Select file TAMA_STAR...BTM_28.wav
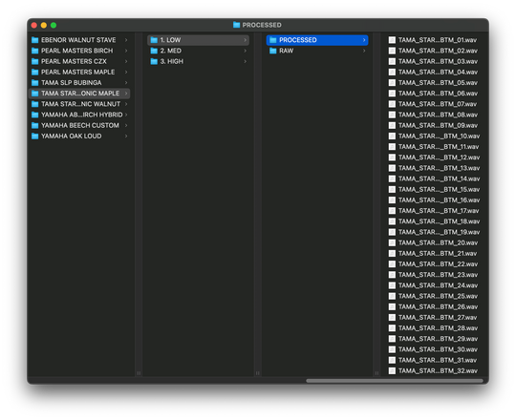This screenshot has height=420, width=516. [438, 328]
